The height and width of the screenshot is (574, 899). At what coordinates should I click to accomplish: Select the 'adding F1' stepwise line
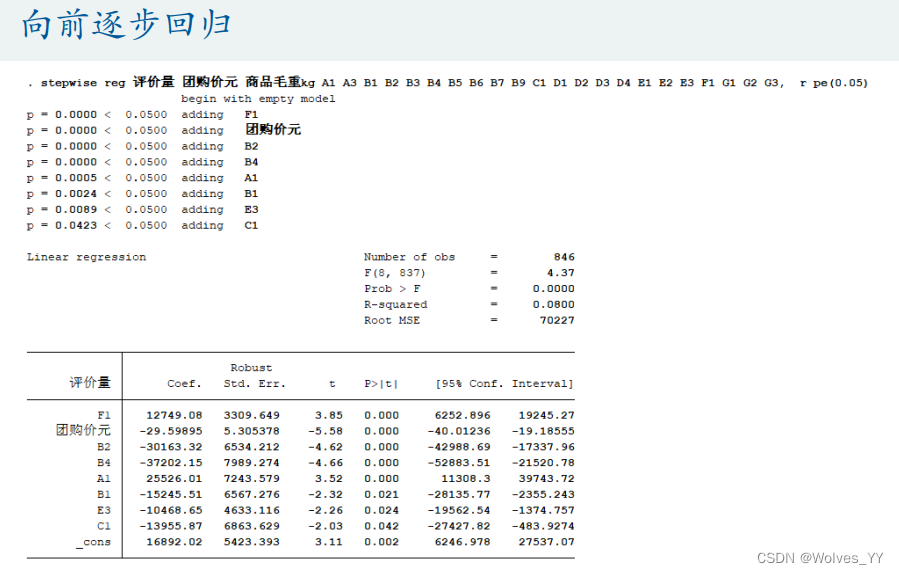click(142, 115)
